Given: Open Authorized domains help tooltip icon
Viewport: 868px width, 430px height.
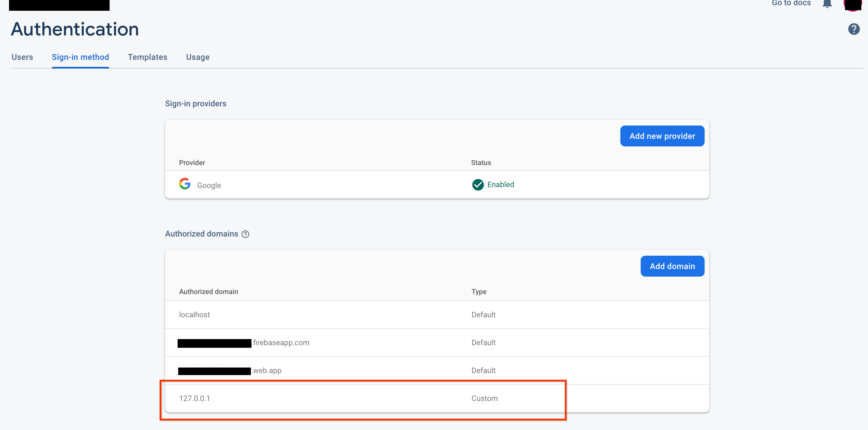Looking at the screenshot, I should click(245, 234).
